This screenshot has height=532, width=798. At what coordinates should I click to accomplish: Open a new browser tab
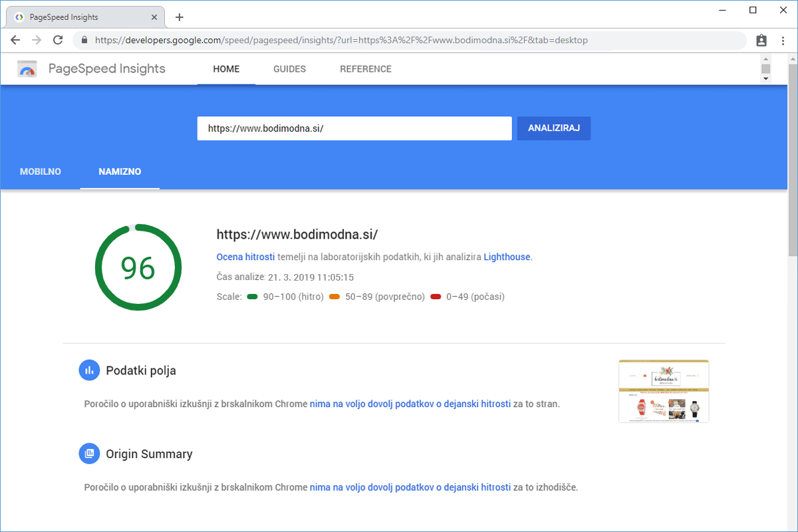pos(179,17)
